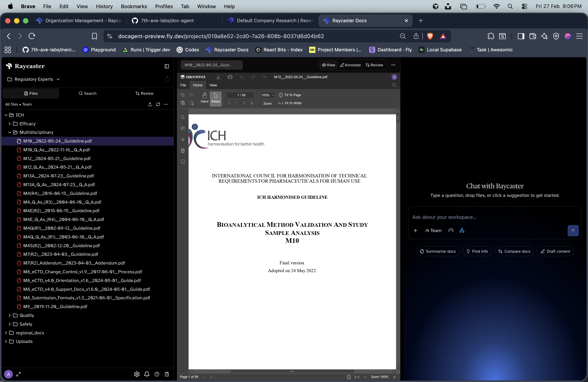Click the Review button above the document
The height and width of the screenshot is (382, 588).
coord(374,65)
